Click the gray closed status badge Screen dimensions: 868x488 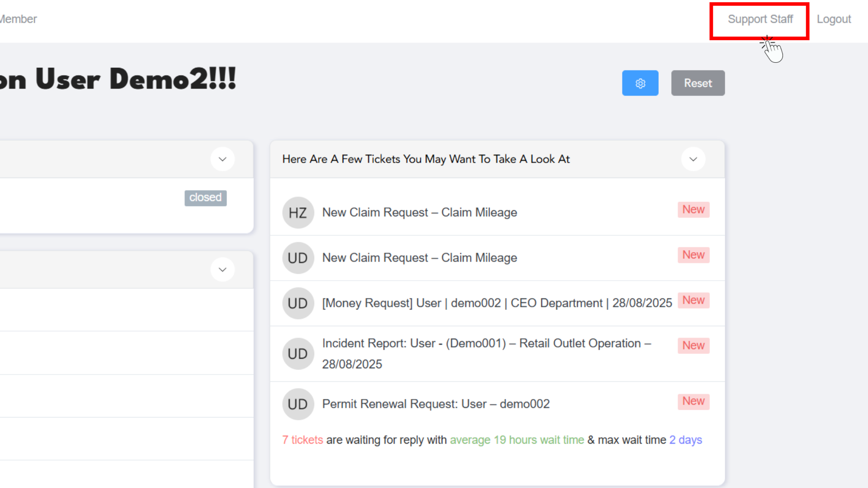click(x=205, y=197)
